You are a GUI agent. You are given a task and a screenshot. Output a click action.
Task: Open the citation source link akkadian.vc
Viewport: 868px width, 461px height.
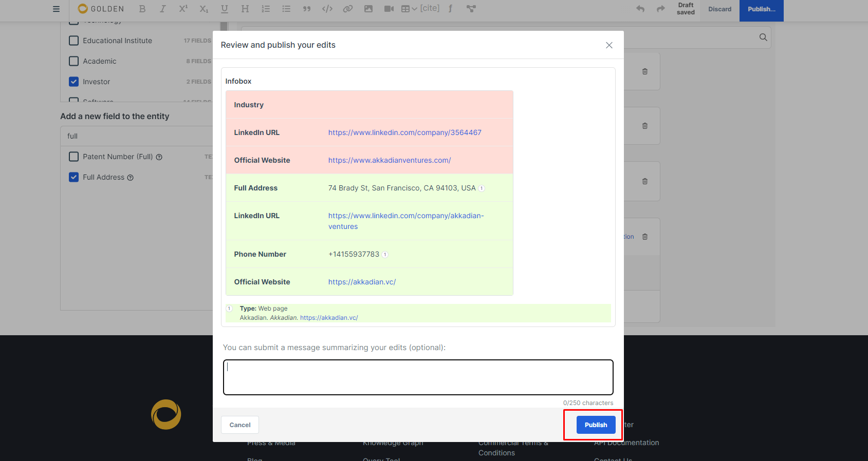coord(329,318)
